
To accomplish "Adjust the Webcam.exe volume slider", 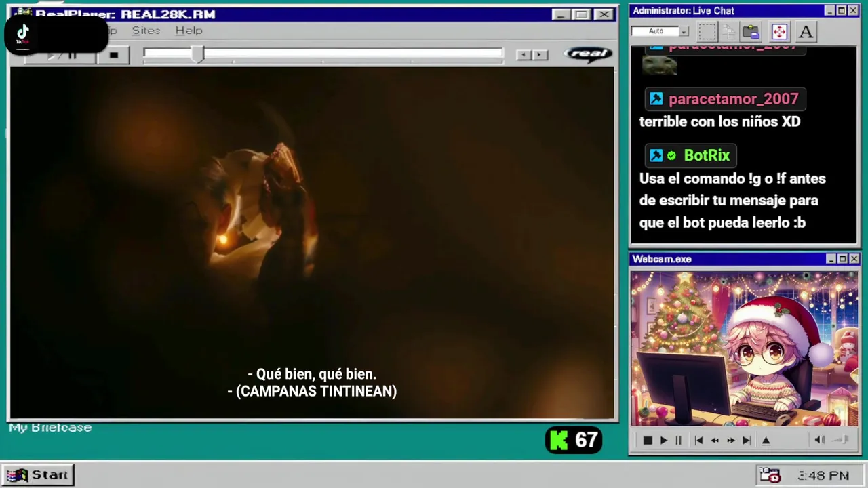I will 841,440.
